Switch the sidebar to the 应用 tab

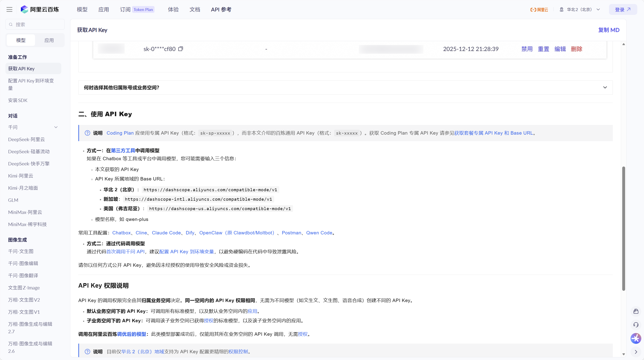pyautogui.click(x=49, y=40)
